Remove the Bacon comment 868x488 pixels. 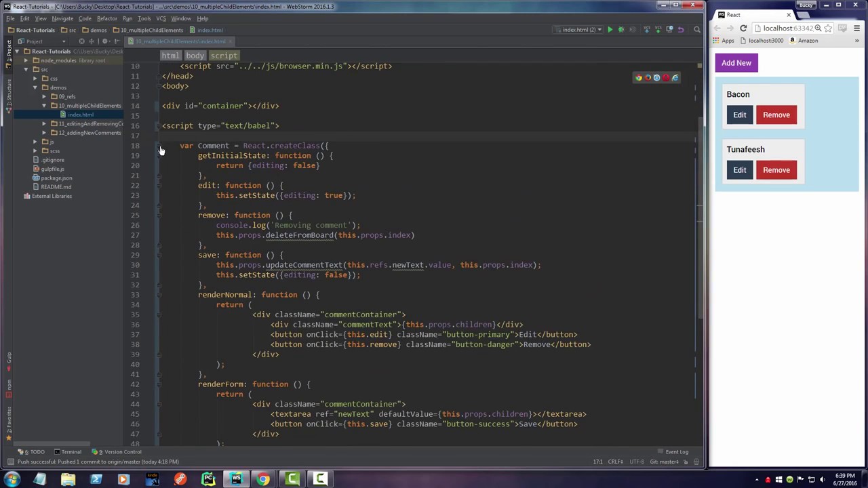pos(776,115)
